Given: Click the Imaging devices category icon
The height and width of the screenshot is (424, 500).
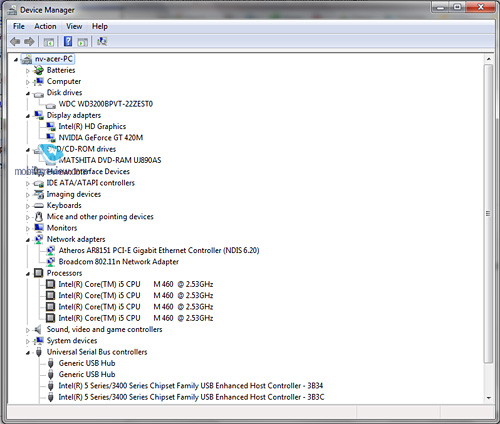Looking at the screenshot, I should (x=39, y=194).
